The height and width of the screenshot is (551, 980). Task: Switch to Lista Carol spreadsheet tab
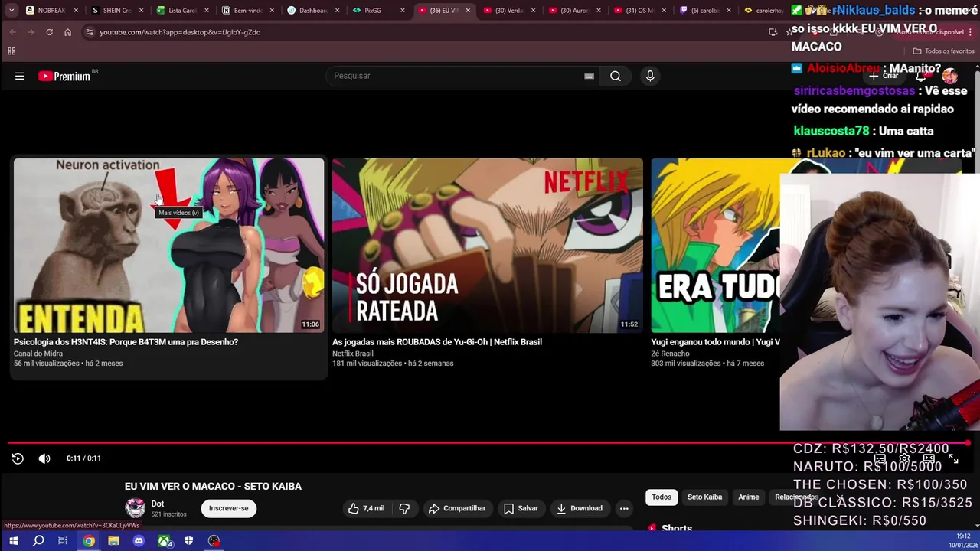[182, 11]
